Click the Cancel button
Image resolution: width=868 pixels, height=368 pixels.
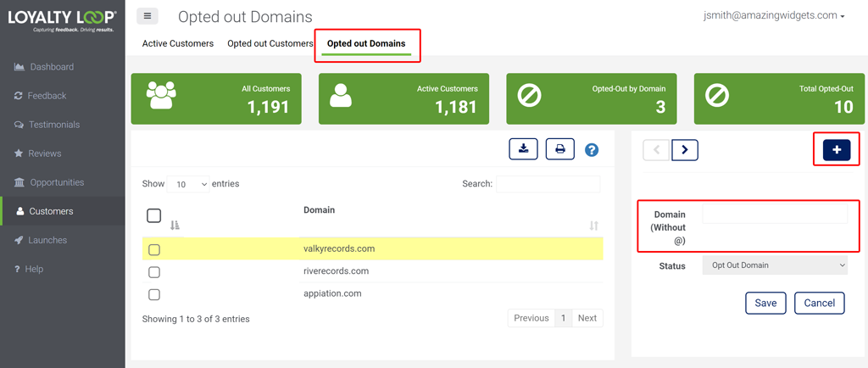pos(820,303)
